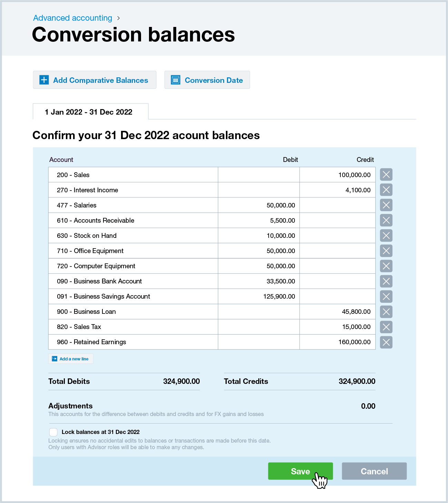Delete the 477 - Salaries line
Viewport: 448px width, 503px height.
pyautogui.click(x=386, y=205)
